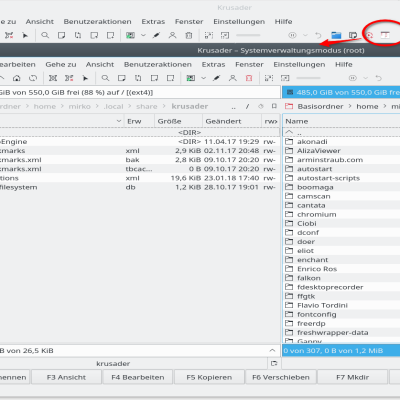Click the Name column header in right panel
Screen dimensions: 400x400
point(341,121)
